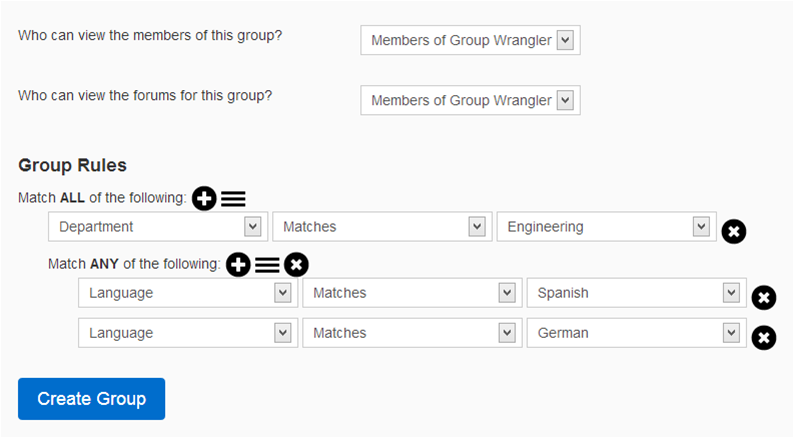Remove the Language Matches German rule
The image size is (794, 438).
[763, 338]
